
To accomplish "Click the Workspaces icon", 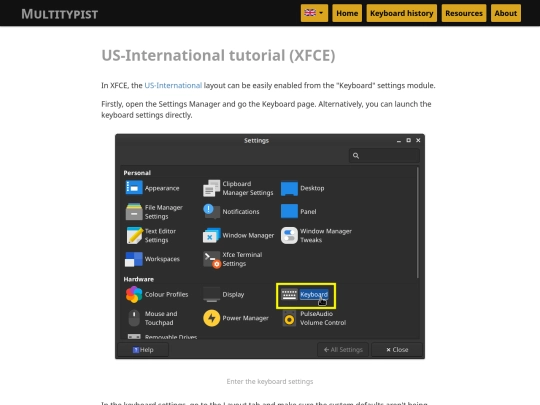I will tap(134, 259).
